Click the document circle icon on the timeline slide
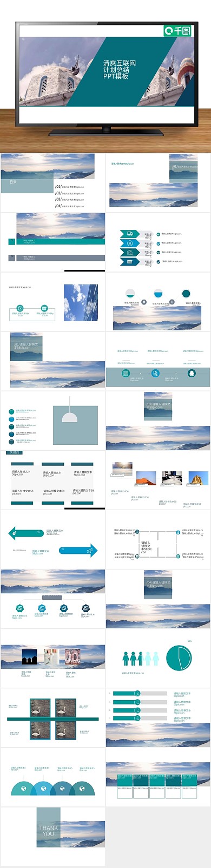211x868 pixels. [x=155, y=373]
